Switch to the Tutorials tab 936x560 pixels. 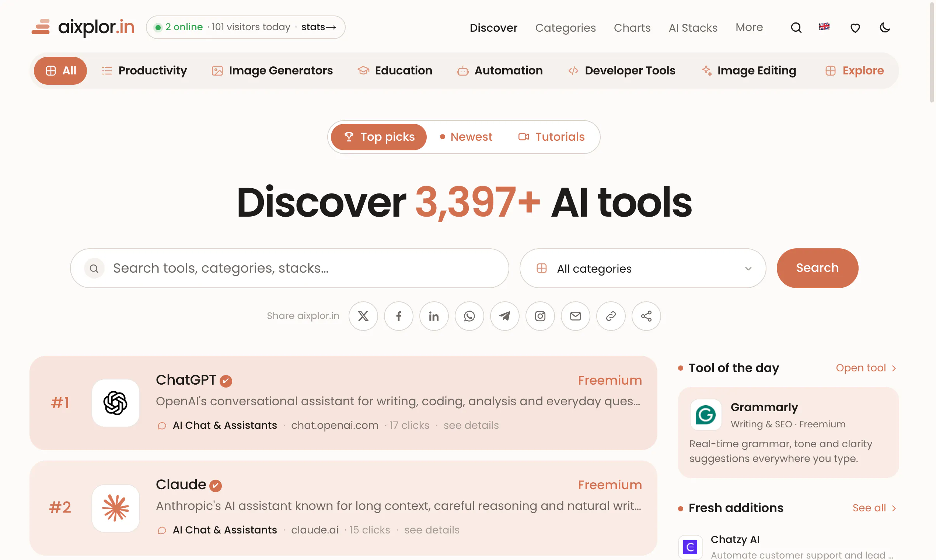551,137
